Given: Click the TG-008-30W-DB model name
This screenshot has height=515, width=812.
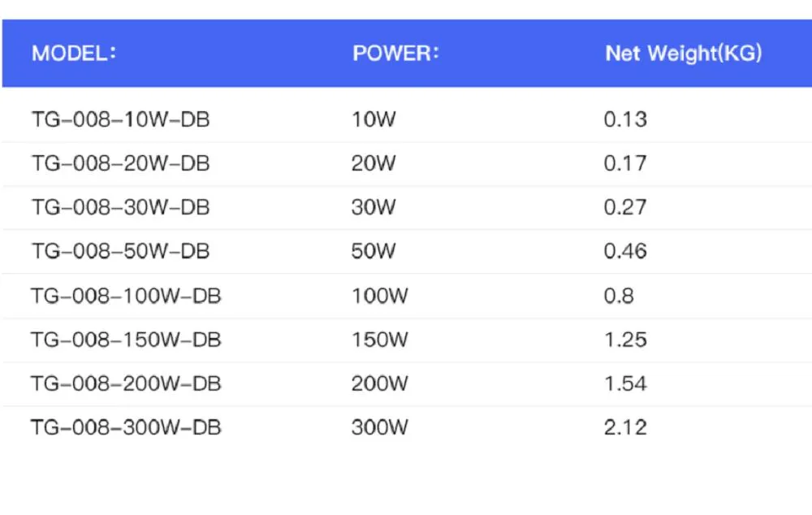Looking at the screenshot, I should [x=120, y=208].
